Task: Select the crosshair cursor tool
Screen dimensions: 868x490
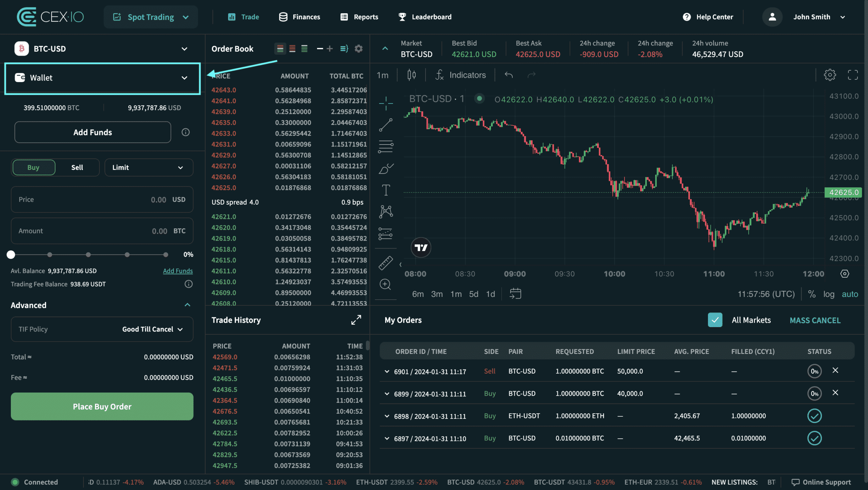Action: (x=386, y=103)
